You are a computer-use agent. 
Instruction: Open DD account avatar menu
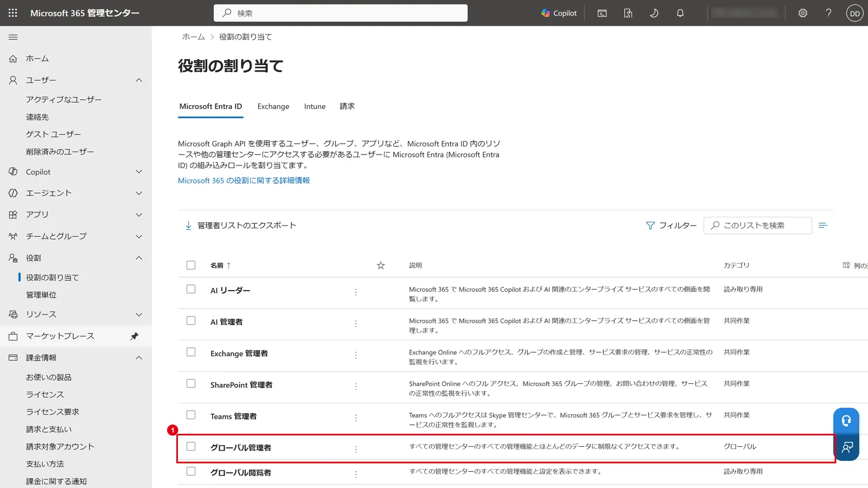855,14
